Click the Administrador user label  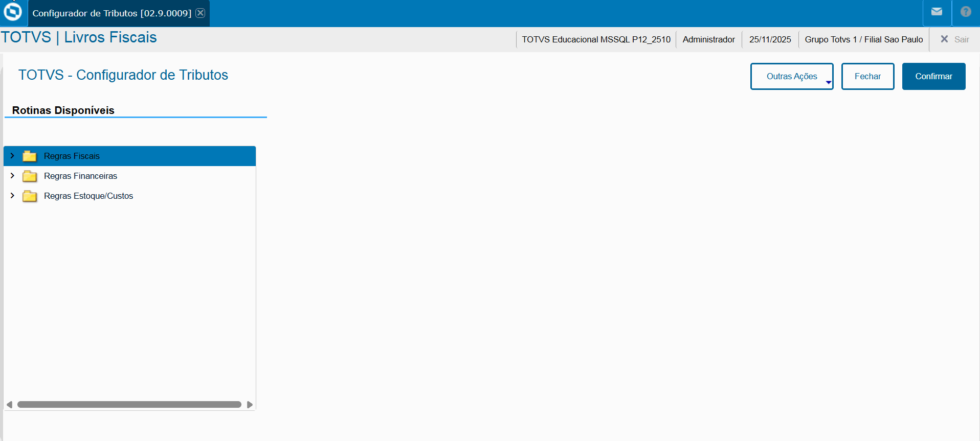pos(708,39)
